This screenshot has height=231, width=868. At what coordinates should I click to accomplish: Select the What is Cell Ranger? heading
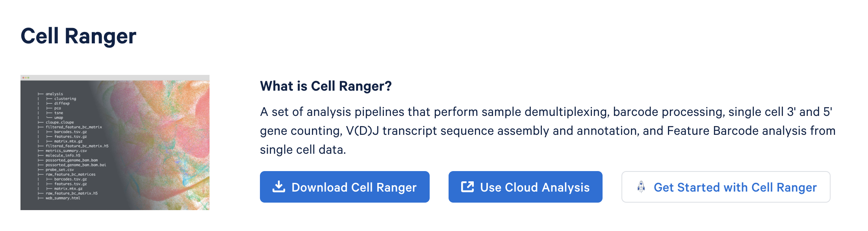click(x=326, y=86)
